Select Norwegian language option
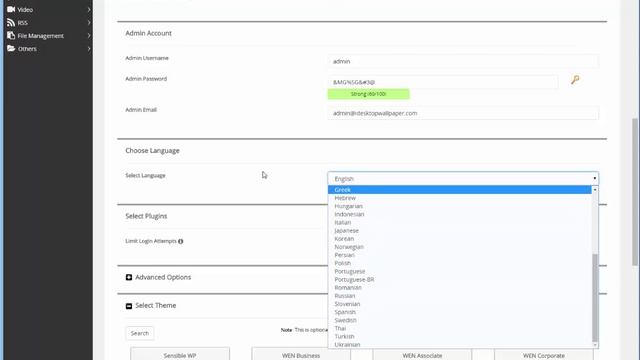Screen dimensions: 640x360 pyautogui.click(x=460, y=247)
